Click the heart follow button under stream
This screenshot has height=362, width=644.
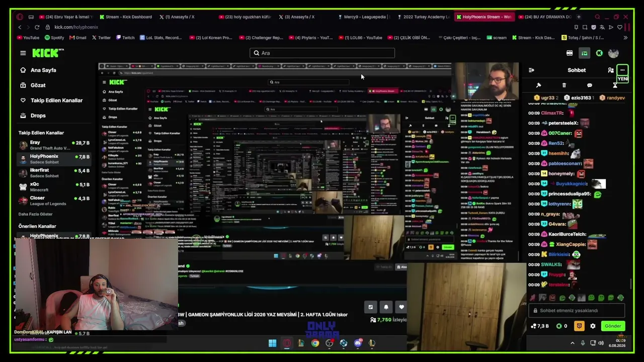pos(401,307)
